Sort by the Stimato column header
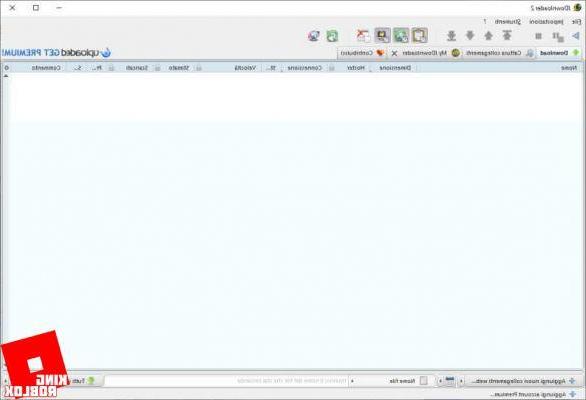The width and height of the screenshot is (586, 400). tap(179, 68)
